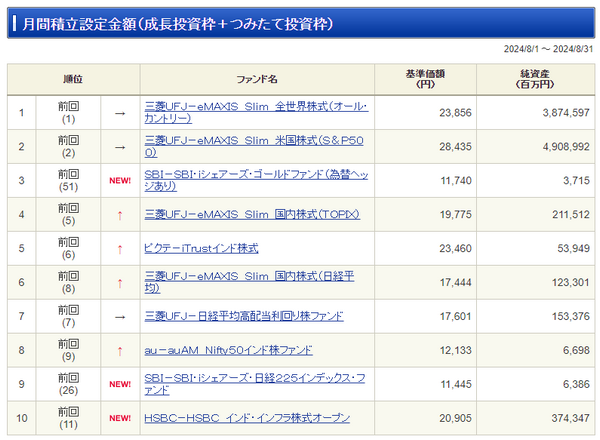Image resolution: width=600 pixels, height=440 pixels.
Task: Click net assets value 123,301
Action: (571, 282)
